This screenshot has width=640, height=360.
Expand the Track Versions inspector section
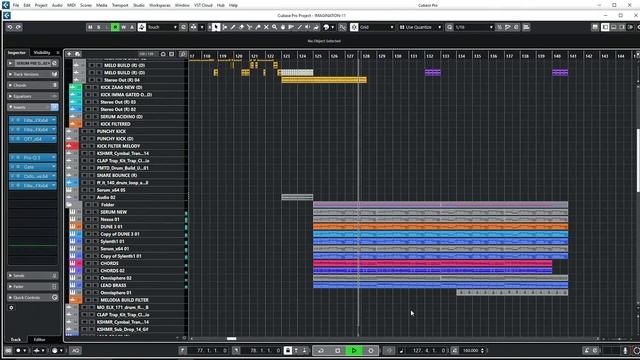(33, 74)
